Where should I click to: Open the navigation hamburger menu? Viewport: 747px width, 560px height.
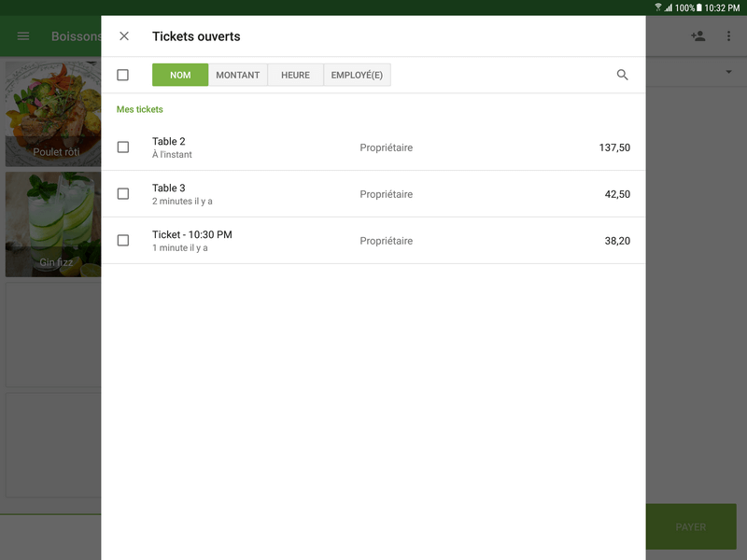(x=22, y=35)
